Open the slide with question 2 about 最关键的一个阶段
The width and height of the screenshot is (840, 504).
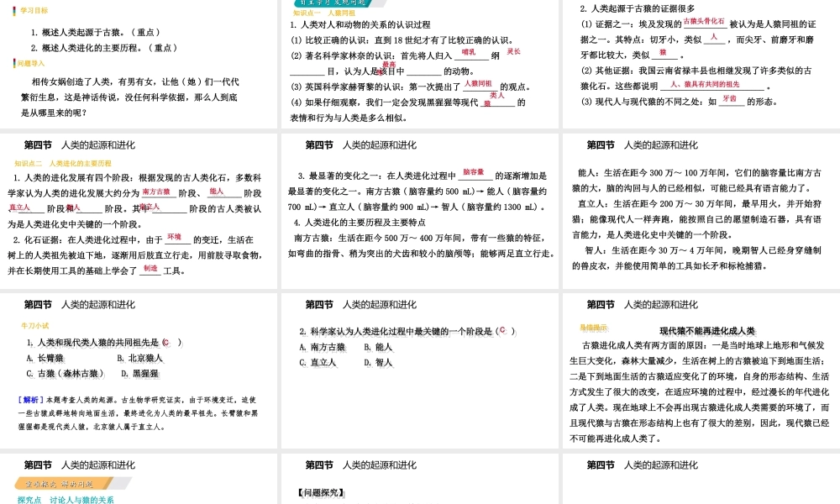pyautogui.click(x=419, y=370)
